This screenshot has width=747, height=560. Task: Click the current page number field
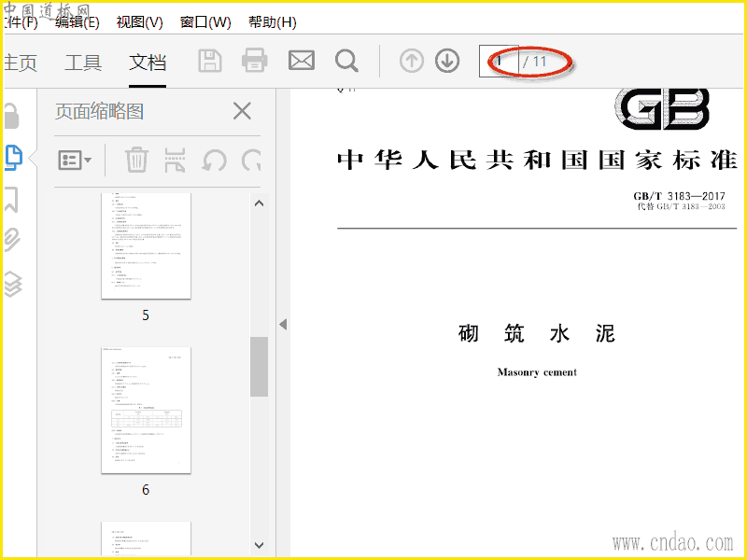pos(499,62)
